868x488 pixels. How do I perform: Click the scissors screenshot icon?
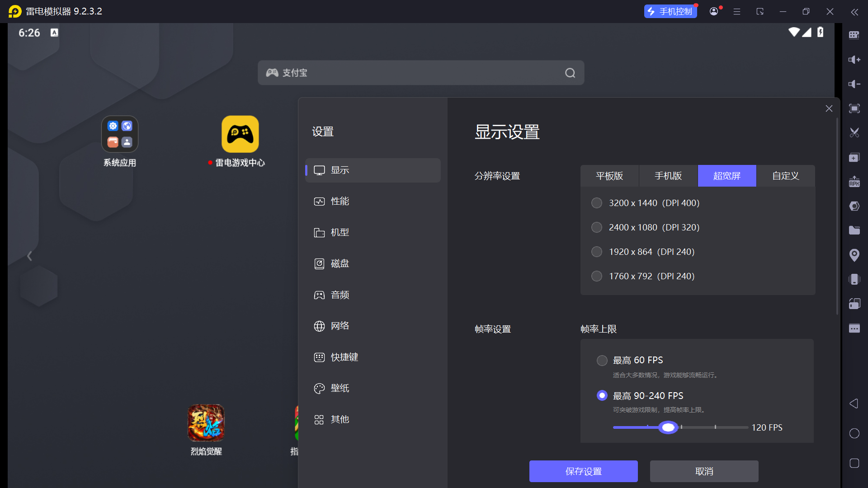[854, 133]
